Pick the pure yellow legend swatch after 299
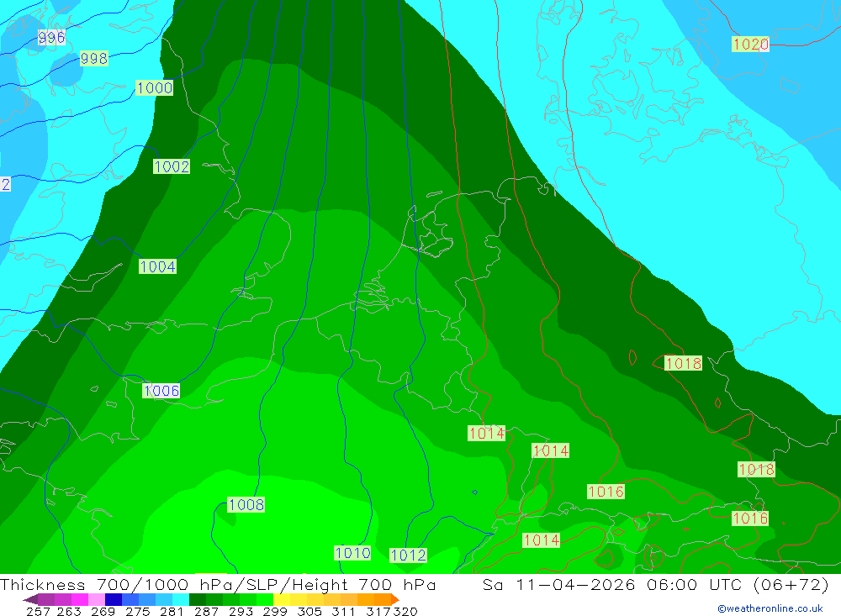The image size is (841, 616). (x=282, y=599)
